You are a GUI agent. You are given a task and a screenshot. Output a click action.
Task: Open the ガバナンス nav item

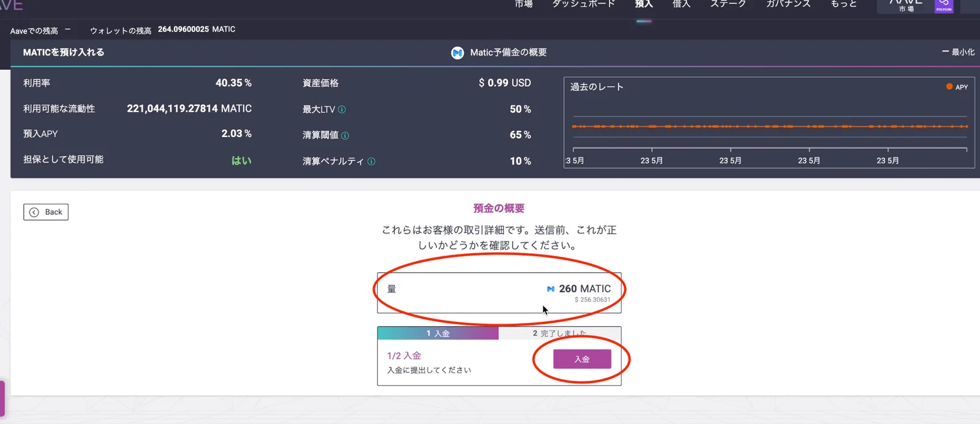coord(788,4)
